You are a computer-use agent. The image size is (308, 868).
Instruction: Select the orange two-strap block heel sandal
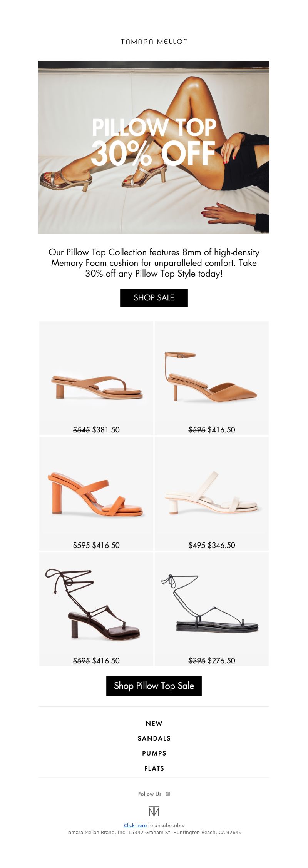point(96,494)
